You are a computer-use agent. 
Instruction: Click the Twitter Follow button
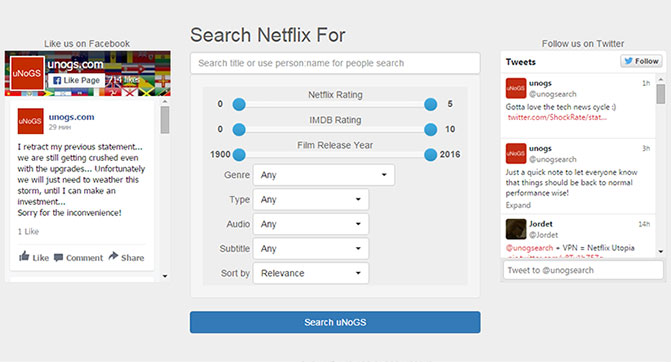coord(641,61)
